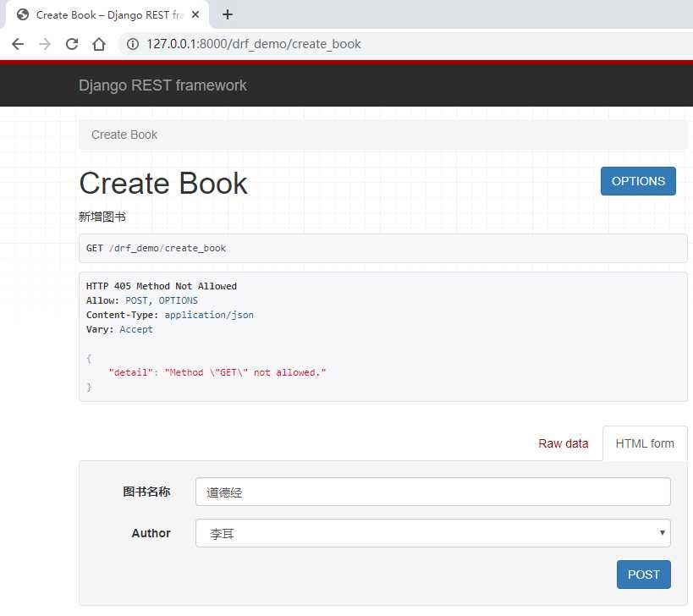
Task: Click the "detail" error message line
Action: [x=217, y=372]
